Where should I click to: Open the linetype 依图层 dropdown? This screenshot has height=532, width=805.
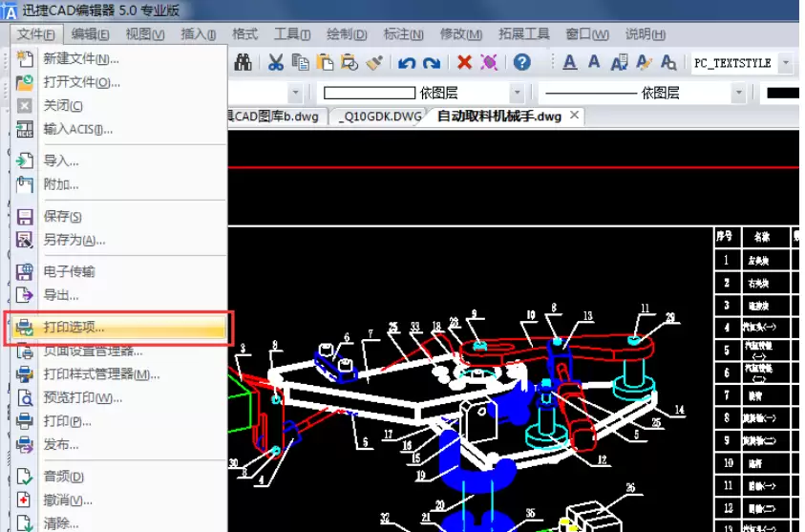[x=738, y=93]
